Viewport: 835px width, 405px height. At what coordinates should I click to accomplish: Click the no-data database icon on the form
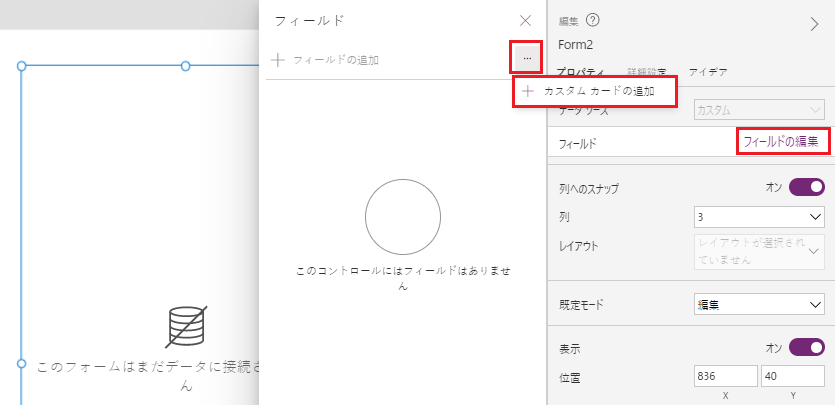[186, 327]
